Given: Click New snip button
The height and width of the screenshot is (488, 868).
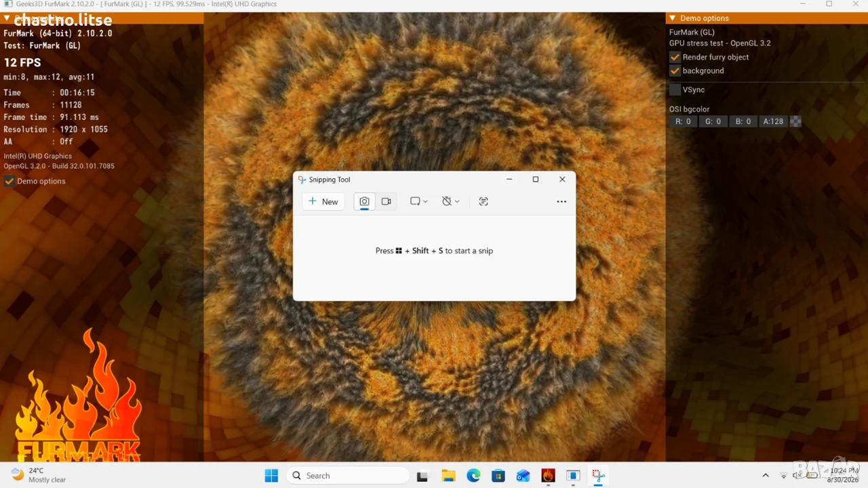Looking at the screenshot, I should (323, 201).
